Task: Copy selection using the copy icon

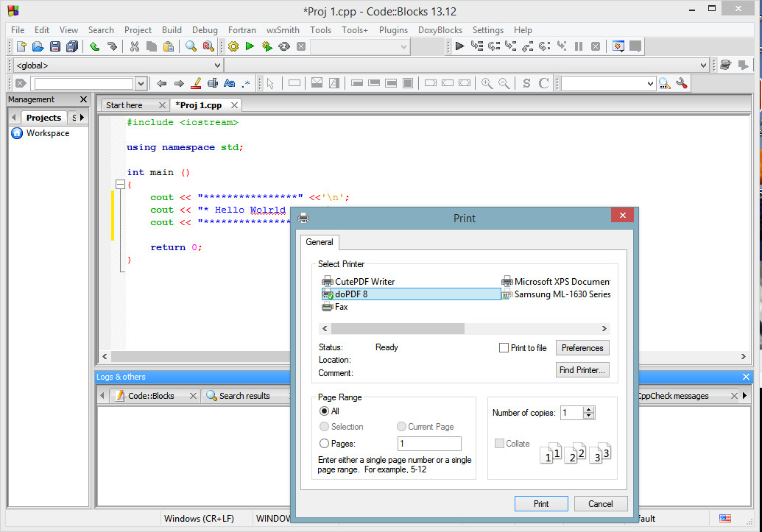Action: pos(152,46)
